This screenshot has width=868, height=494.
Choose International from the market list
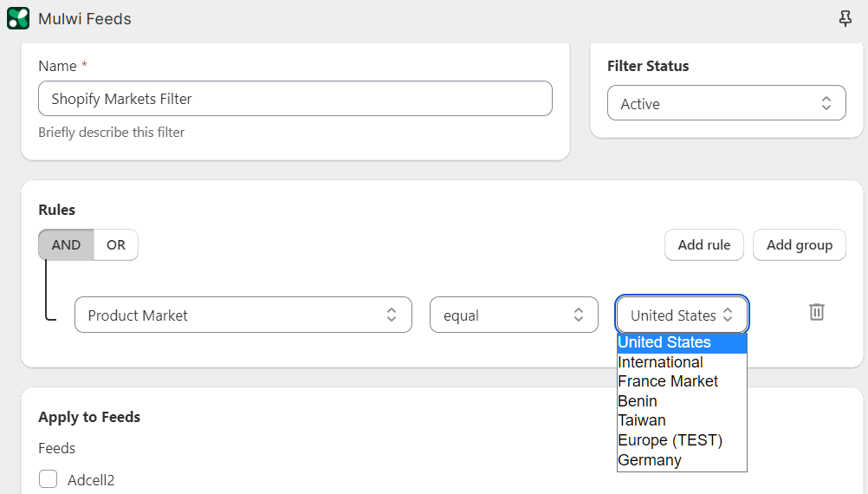click(x=682, y=362)
